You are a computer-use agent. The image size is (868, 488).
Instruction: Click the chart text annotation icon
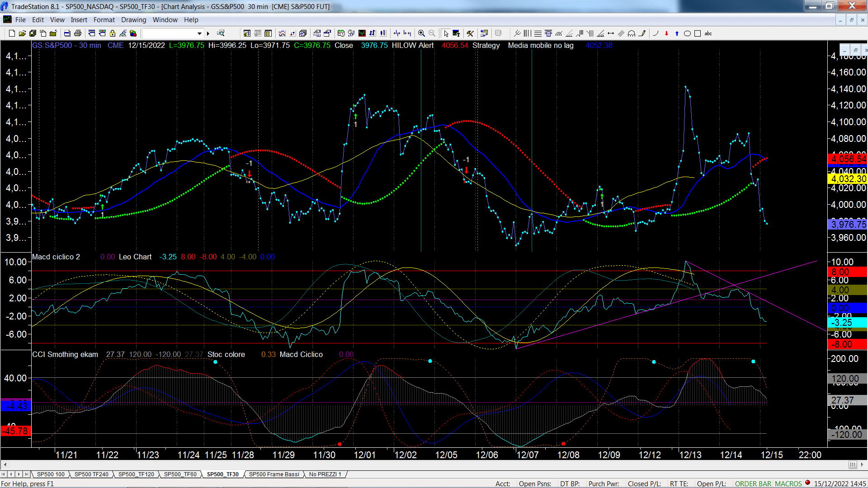pyautogui.click(x=456, y=33)
